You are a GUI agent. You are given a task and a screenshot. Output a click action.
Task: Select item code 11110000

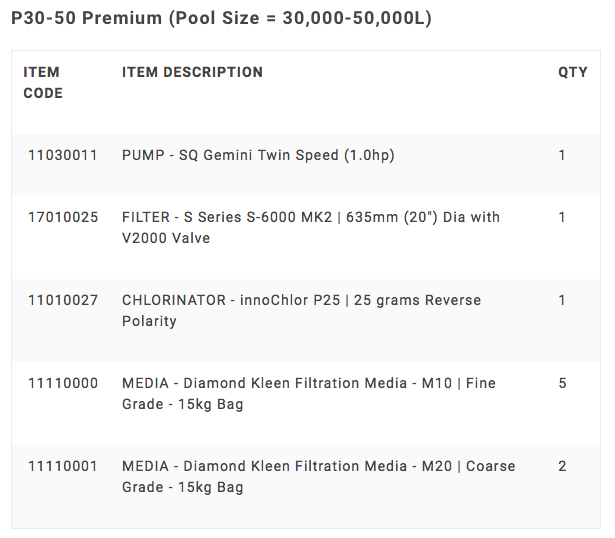[63, 383]
